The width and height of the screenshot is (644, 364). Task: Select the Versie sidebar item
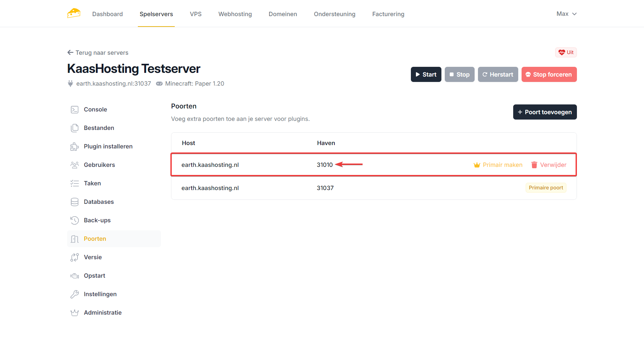coord(93,257)
